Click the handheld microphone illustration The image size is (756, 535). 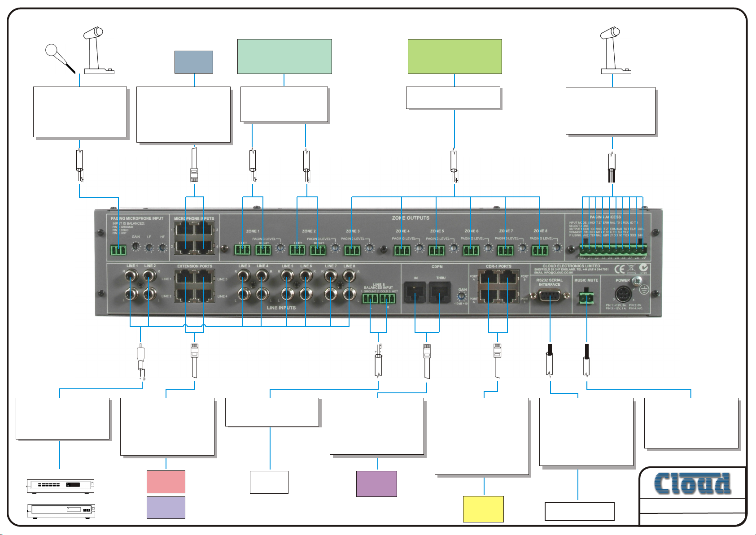[60, 59]
